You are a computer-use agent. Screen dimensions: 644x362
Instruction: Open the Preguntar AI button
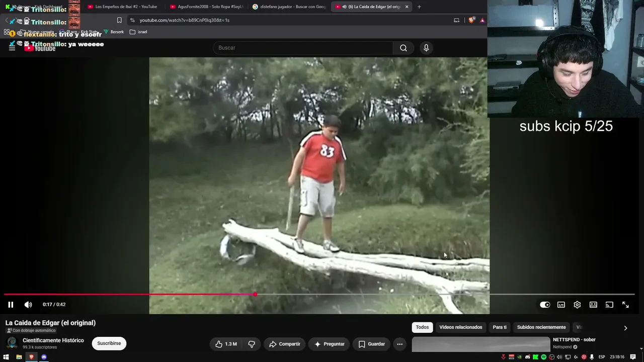tap(330, 344)
